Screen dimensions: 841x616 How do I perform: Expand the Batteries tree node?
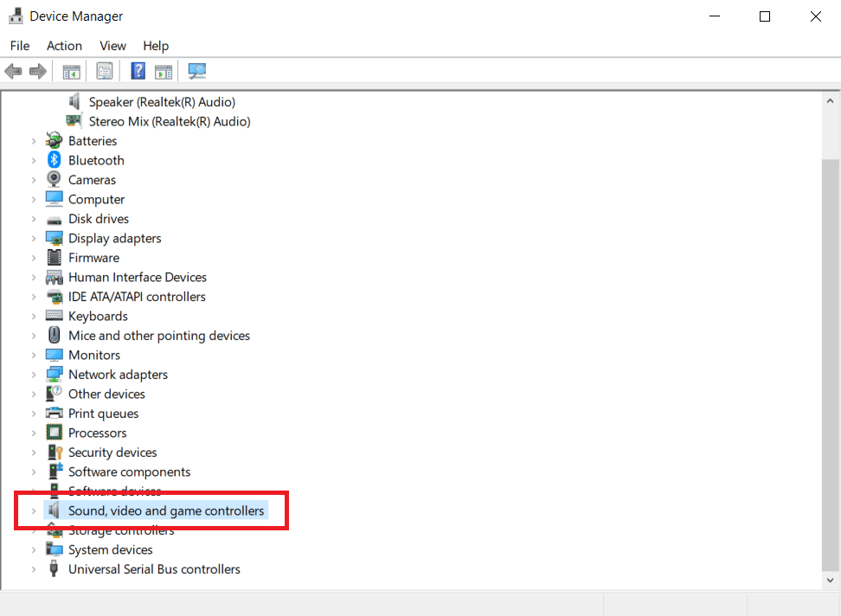[x=34, y=141]
